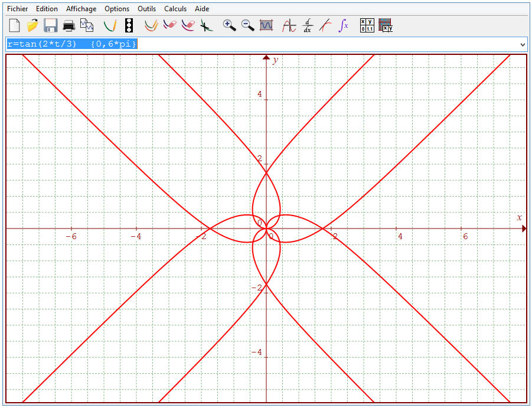The image size is (532, 408).
Task: Pause drawing with the traffic light icon
Action: [x=129, y=25]
